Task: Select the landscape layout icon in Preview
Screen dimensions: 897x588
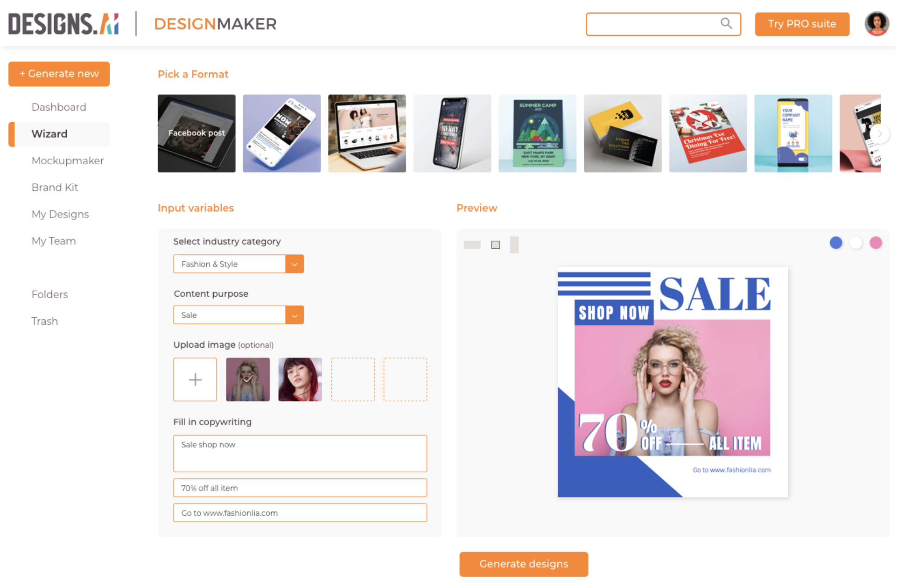Action: pos(472,245)
